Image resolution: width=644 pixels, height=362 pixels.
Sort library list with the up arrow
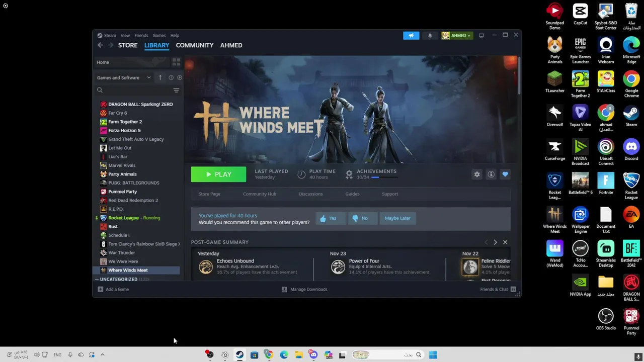click(x=160, y=77)
